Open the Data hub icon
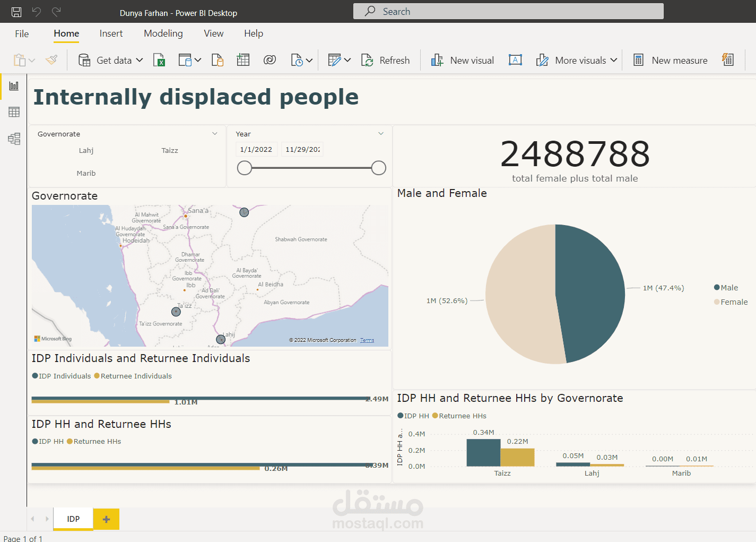Viewport: 756px width, 542px height. click(185, 60)
